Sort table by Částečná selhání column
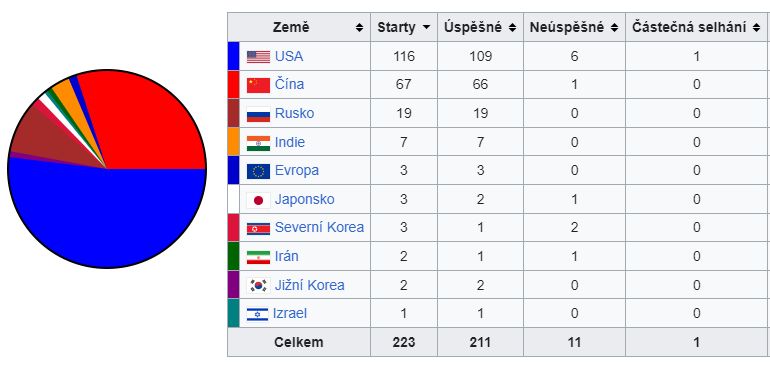Image resolution: width=770 pixels, height=372 pixels. click(756, 28)
